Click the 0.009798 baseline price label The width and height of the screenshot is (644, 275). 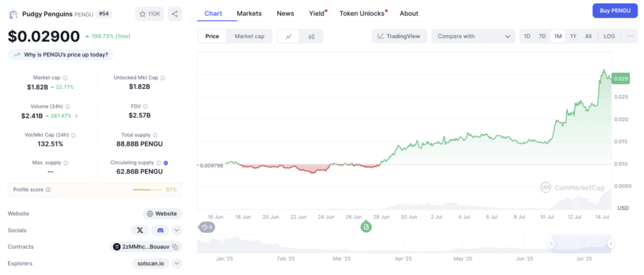(x=211, y=166)
